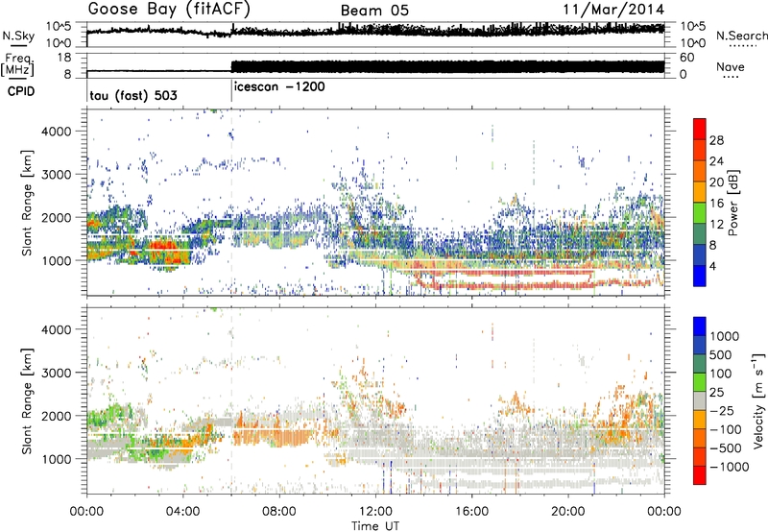The width and height of the screenshot is (768, 532).
Task: Click the "Freq. [MHz]" axis label
Action: coord(17,64)
